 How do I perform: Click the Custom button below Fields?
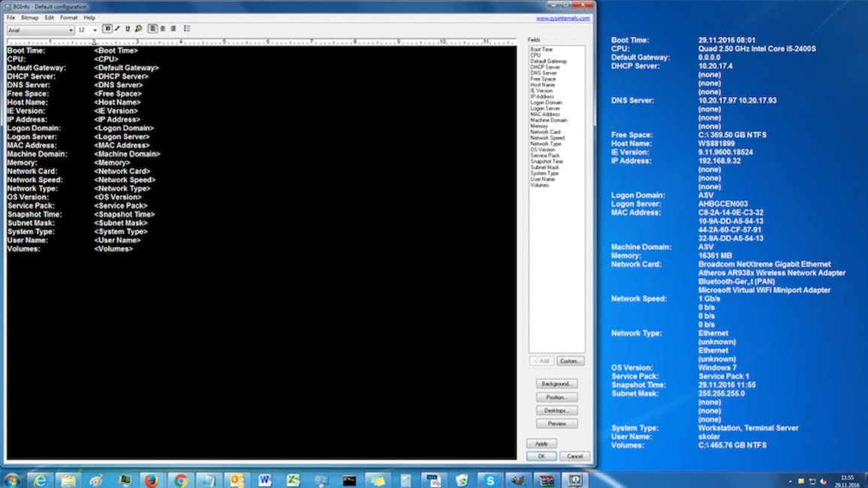pos(570,360)
